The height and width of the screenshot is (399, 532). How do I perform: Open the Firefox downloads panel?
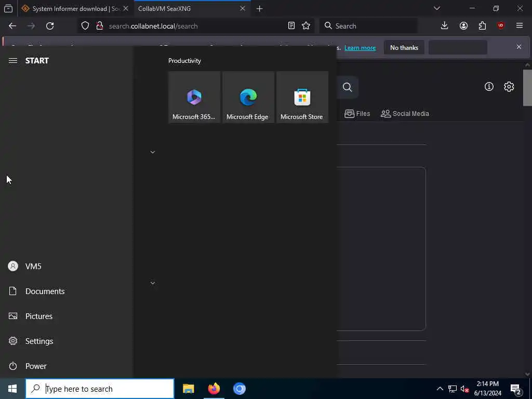445,26
